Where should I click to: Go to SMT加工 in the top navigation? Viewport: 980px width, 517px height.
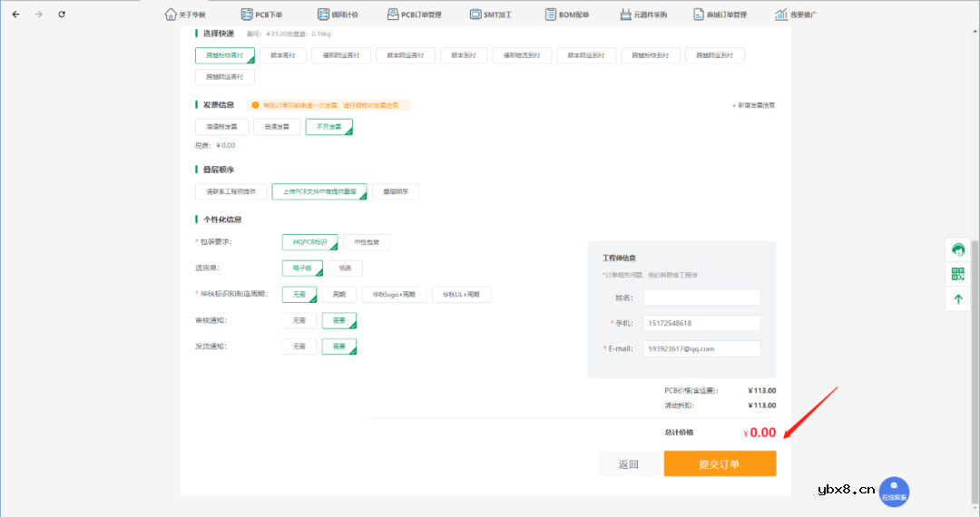click(490, 15)
